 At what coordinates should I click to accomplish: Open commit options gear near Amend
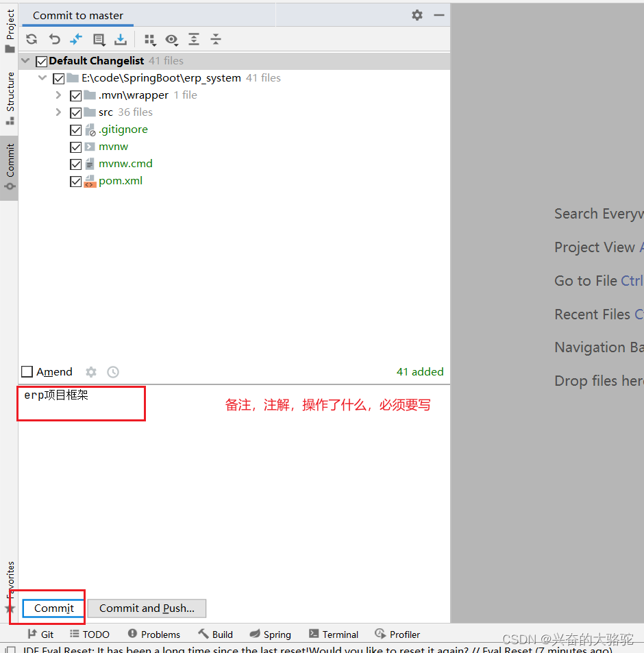coord(90,371)
